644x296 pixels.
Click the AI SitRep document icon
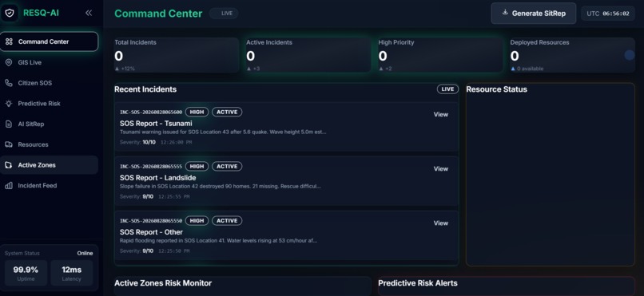point(9,124)
